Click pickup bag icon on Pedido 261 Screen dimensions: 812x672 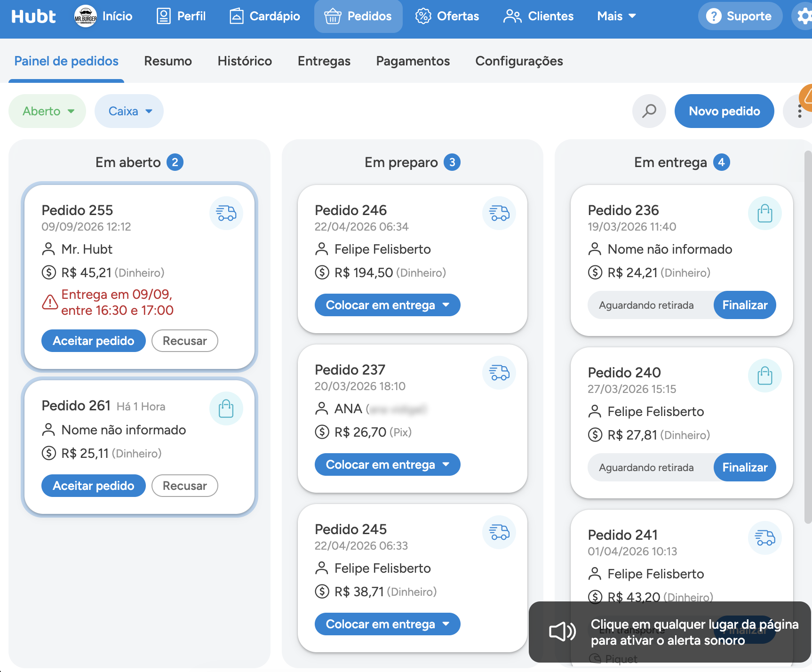(x=226, y=408)
